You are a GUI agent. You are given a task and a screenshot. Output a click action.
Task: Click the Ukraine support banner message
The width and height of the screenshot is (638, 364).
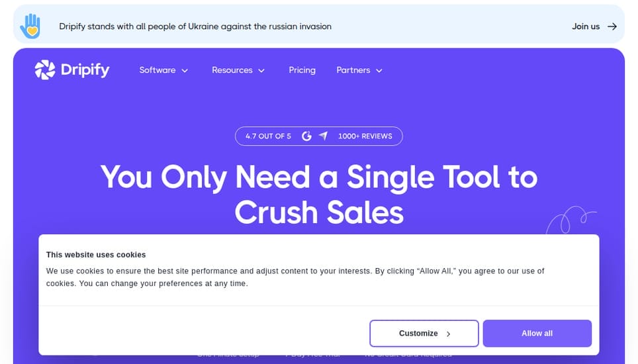[x=195, y=26]
